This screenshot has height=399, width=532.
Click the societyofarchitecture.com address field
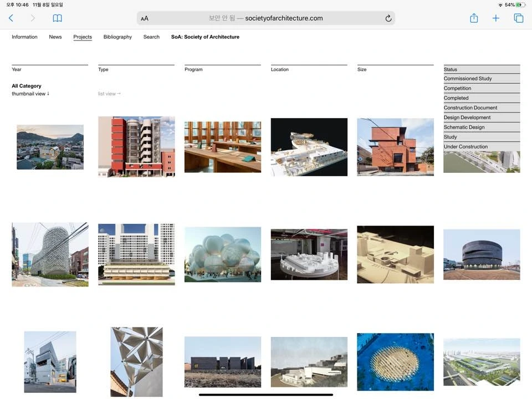(x=266, y=18)
